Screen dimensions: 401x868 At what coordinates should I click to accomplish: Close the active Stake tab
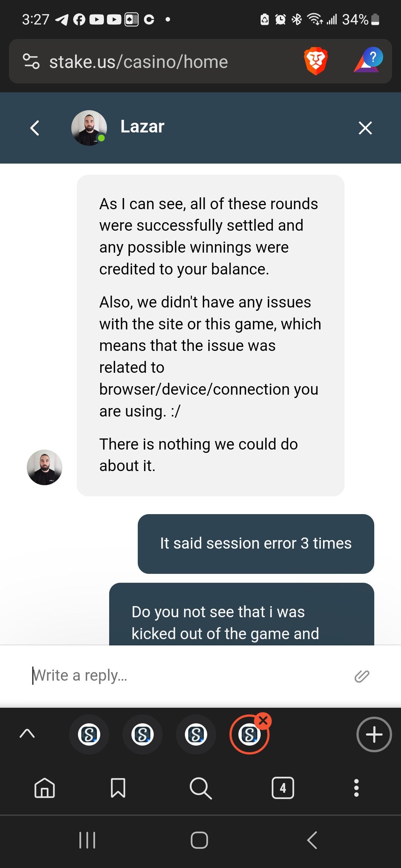263,721
